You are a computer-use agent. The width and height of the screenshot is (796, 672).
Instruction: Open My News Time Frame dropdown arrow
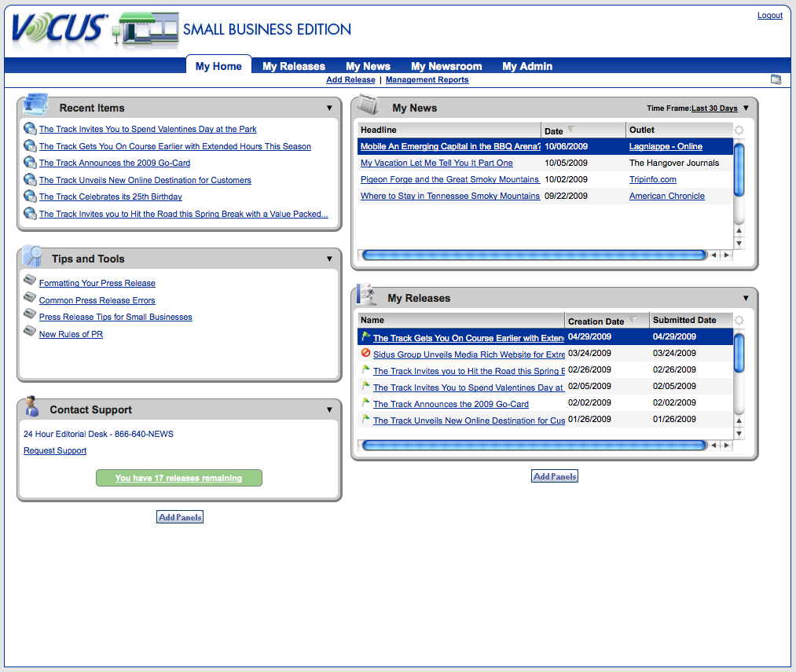coord(746,108)
